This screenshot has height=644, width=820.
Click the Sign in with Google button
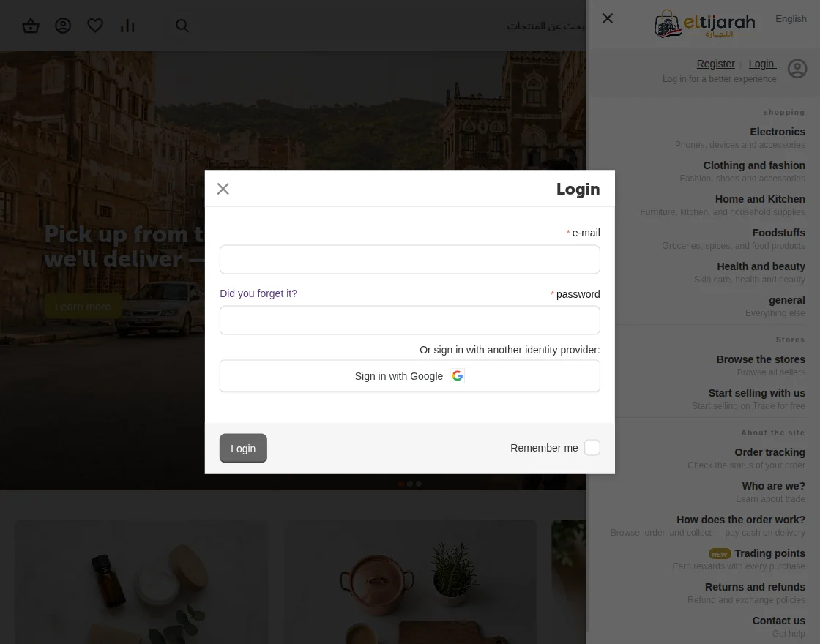410,376
